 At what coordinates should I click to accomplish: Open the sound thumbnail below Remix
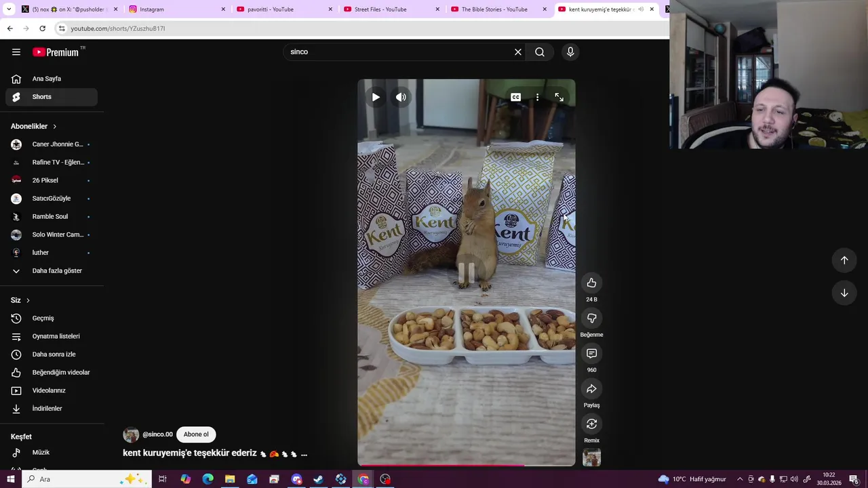[591, 458]
